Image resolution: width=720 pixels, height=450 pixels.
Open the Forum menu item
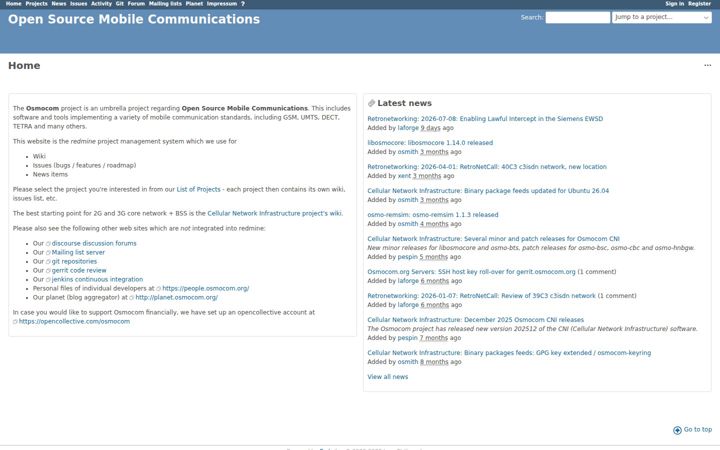(136, 4)
